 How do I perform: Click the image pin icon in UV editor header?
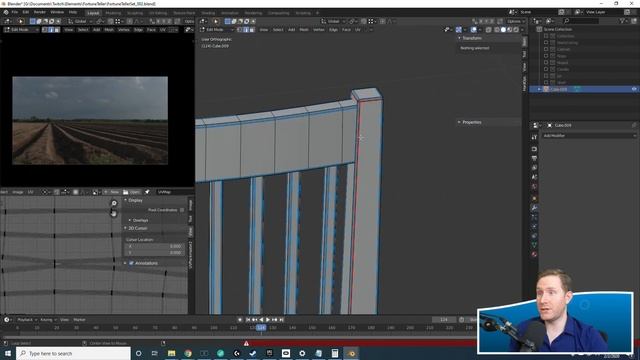[x=147, y=192]
